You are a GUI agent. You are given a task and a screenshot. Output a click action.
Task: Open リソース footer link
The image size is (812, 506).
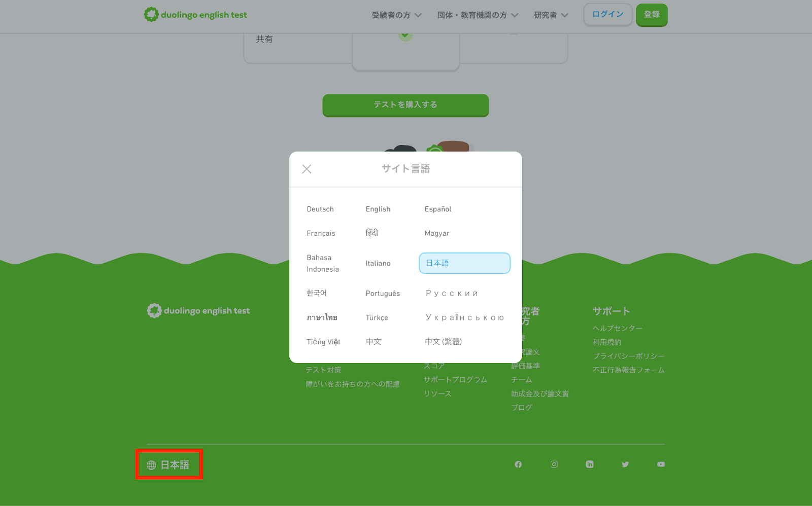pyautogui.click(x=437, y=393)
